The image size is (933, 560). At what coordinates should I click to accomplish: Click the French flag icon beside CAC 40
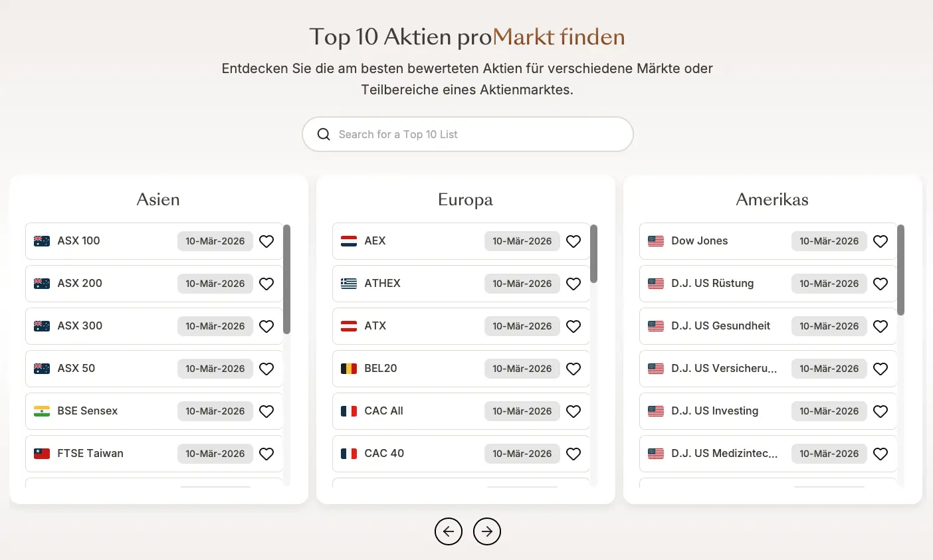pyautogui.click(x=350, y=454)
